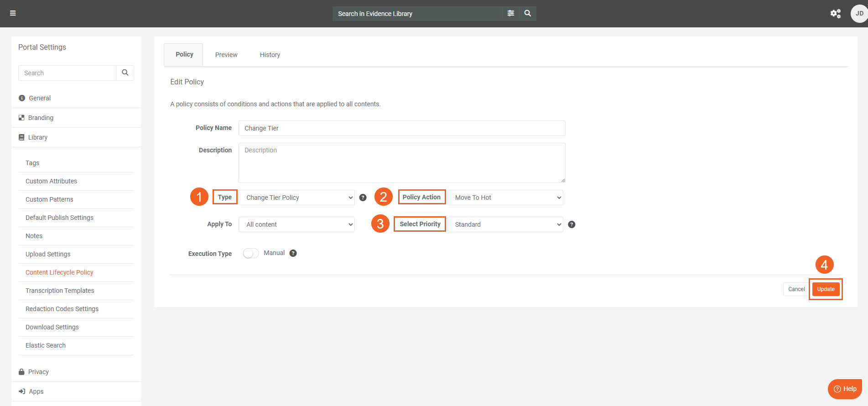Image resolution: width=868 pixels, height=406 pixels.
Task: Expand the Select Priority dropdown
Action: [505, 224]
